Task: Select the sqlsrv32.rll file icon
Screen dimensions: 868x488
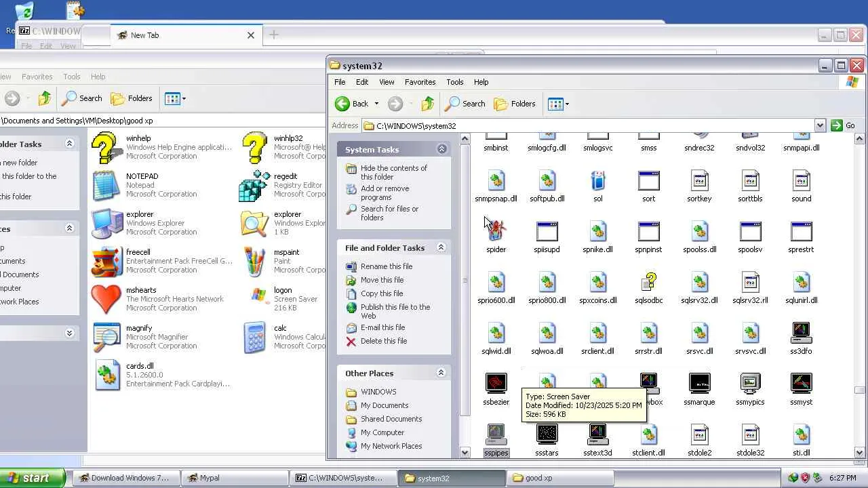Action: click(x=750, y=282)
